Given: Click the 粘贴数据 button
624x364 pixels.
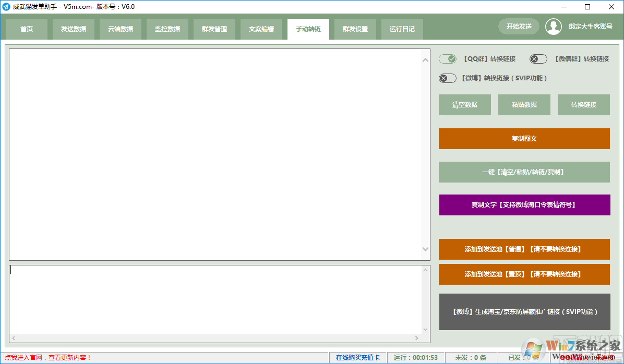Looking at the screenshot, I should (524, 105).
